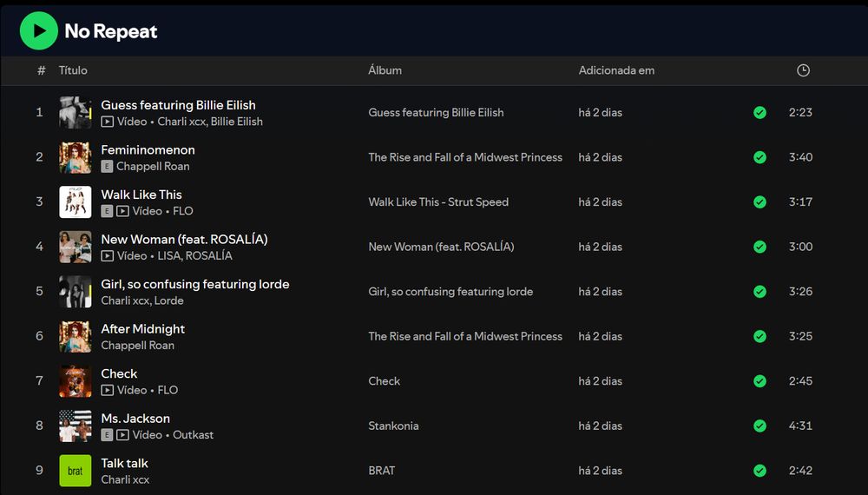The height and width of the screenshot is (495, 868).
Task: Click the video icon under Ms. Jackson
Action: click(x=123, y=435)
